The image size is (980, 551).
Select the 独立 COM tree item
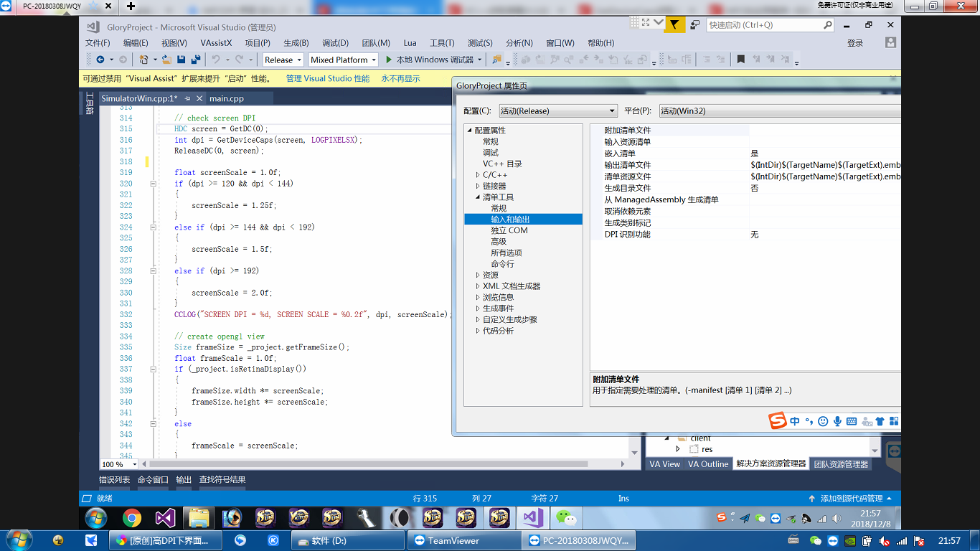click(509, 230)
